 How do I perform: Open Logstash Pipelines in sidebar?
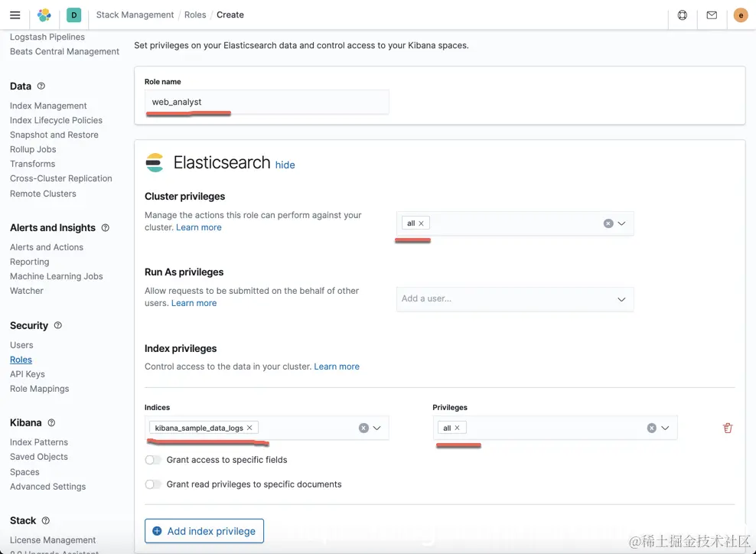coord(47,37)
